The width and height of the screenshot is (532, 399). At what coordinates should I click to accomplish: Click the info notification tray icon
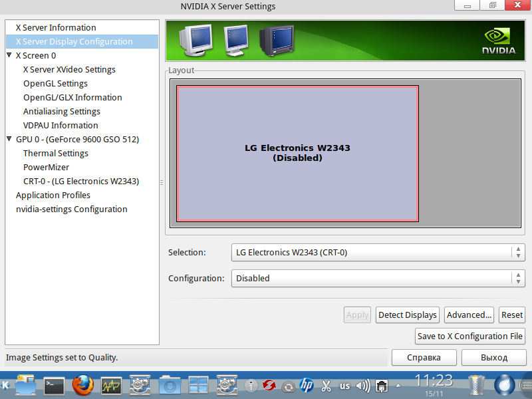coord(251,386)
